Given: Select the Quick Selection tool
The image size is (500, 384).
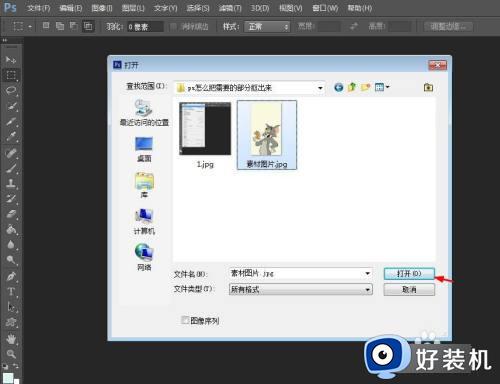Looking at the screenshot, I should 11,106.
